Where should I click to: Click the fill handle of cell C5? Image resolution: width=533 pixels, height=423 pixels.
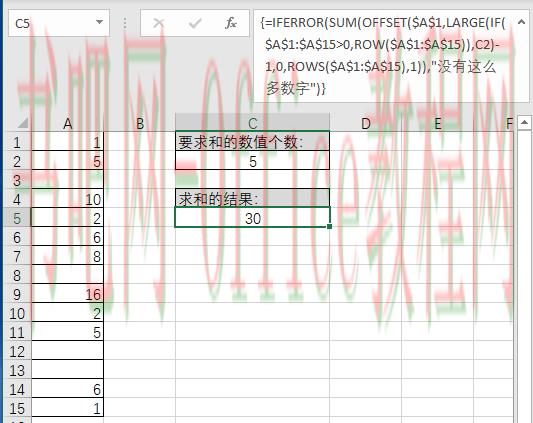(329, 226)
